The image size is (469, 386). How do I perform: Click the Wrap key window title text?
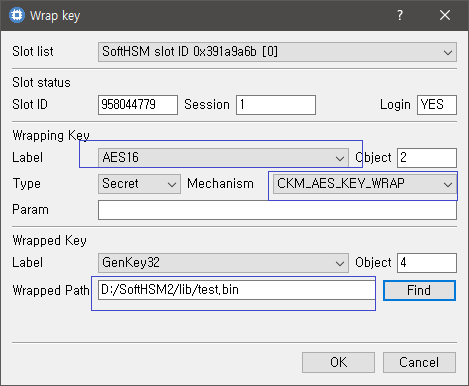point(55,16)
